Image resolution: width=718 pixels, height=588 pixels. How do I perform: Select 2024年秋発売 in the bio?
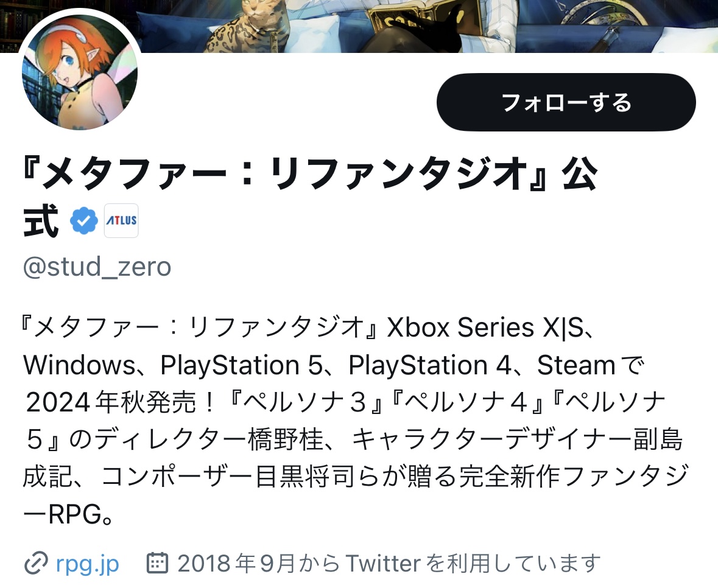point(111,403)
